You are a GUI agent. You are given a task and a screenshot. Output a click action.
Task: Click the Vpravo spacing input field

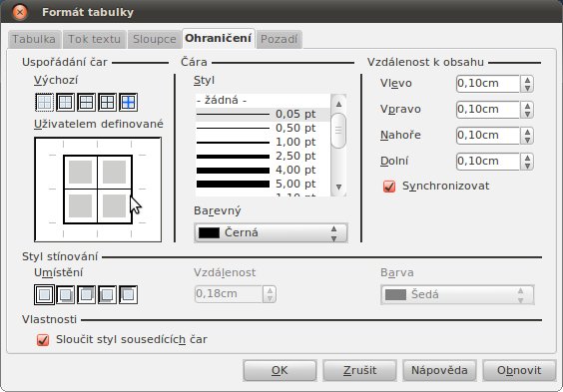click(488, 110)
